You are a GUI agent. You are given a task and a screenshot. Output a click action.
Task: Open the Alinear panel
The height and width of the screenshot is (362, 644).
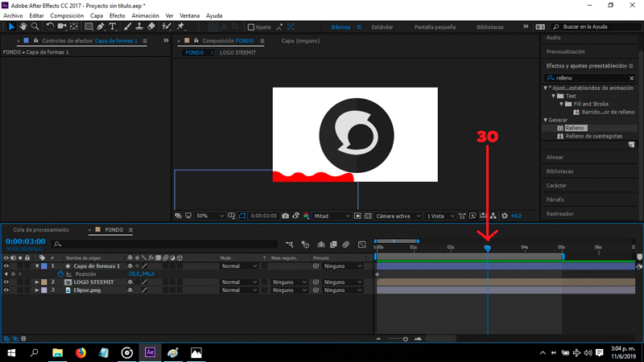coord(555,158)
